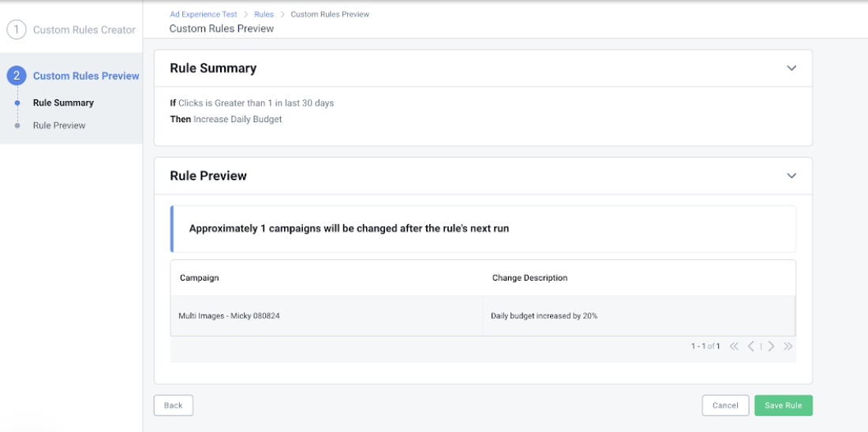This screenshot has height=432, width=868.
Task: Jump to Rule Preview sub-step
Action: pos(59,125)
